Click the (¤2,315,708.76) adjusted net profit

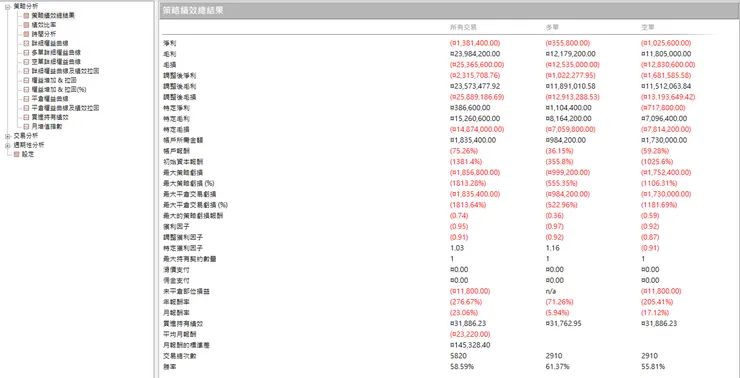475,76
